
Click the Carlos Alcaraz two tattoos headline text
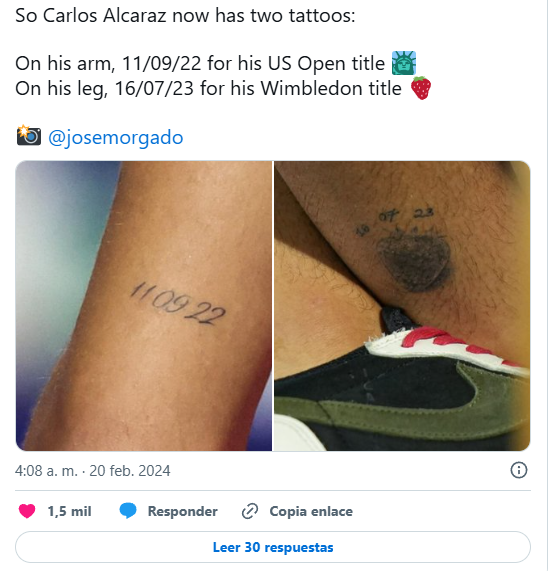tap(185, 16)
